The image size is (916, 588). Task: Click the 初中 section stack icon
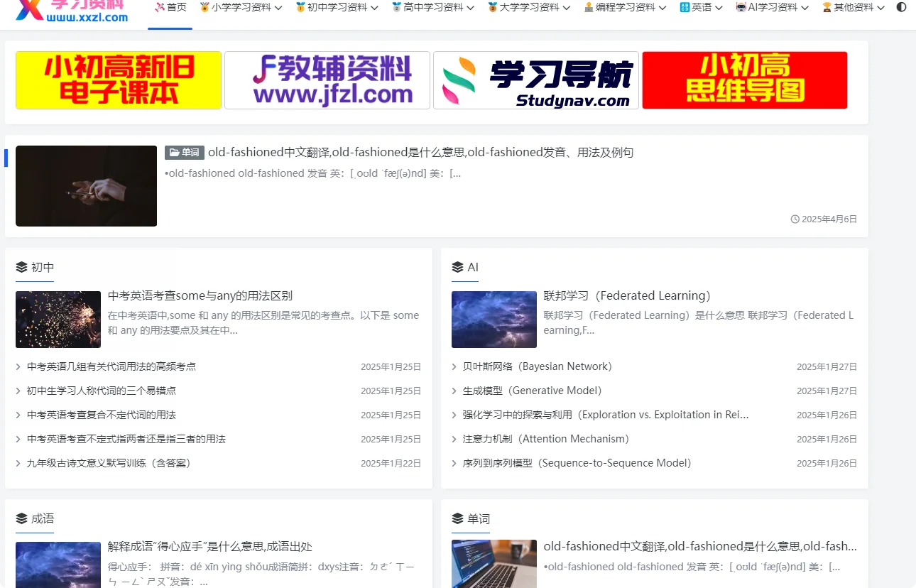click(21, 268)
